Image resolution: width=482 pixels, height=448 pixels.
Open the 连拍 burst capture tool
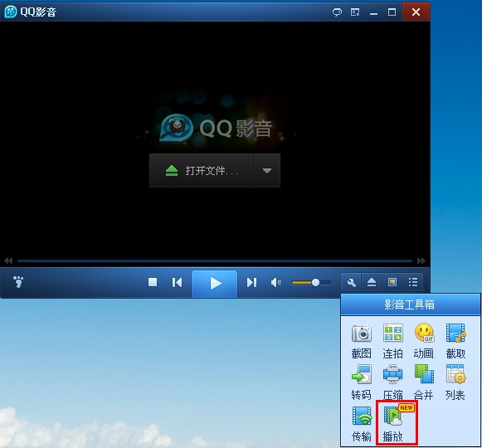pyautogui.click(x=393, y=341)
